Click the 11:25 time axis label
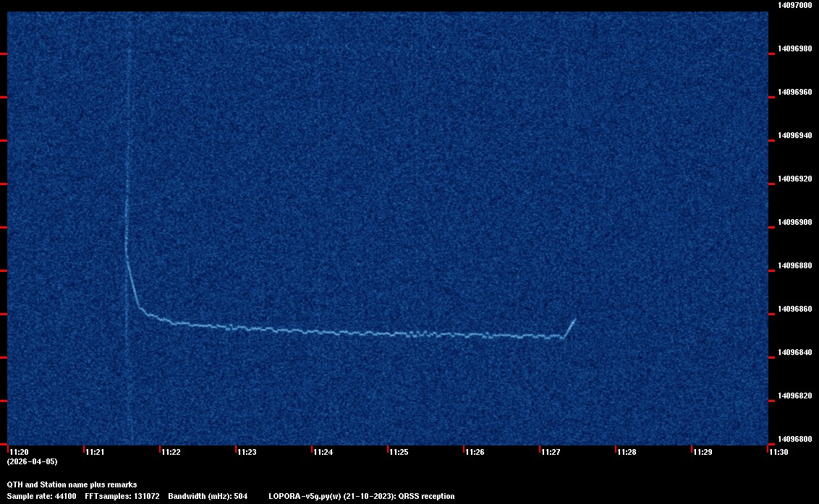Image resolution: width=819 pixels, height=504 pixels. coord(399,452)
